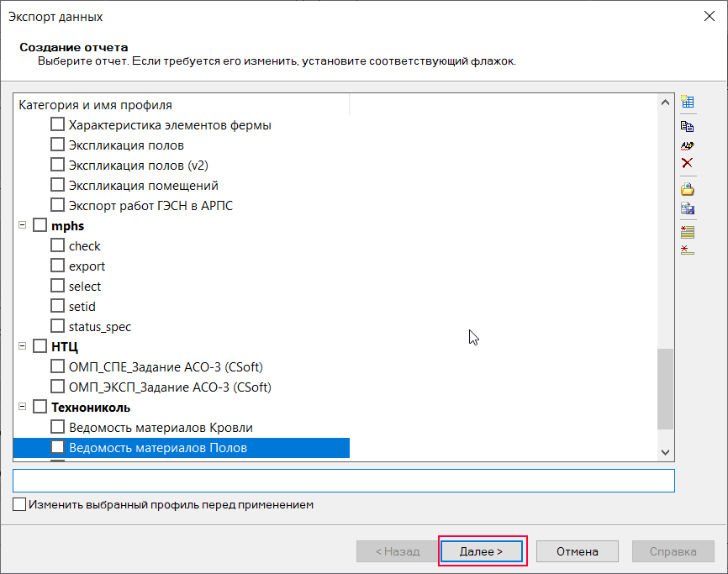Tick the 'Ведомость материалов Кровли' checkbox
728x574 pixels.
click(57, 428)
